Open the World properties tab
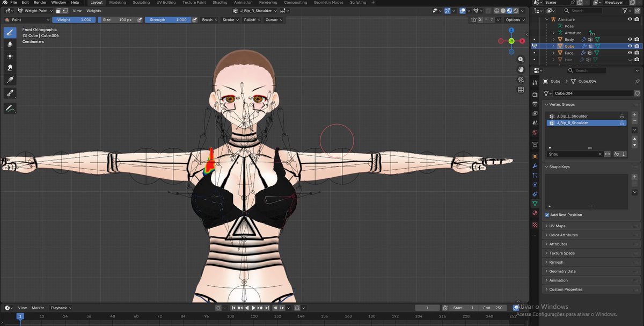Viewport: 644px width, 326px height. pyautogui.click(x=535, y=132)
